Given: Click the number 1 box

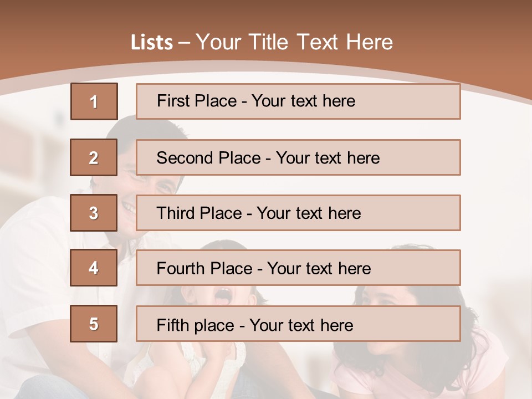Looking at the screenshot, I should [94, 101].
